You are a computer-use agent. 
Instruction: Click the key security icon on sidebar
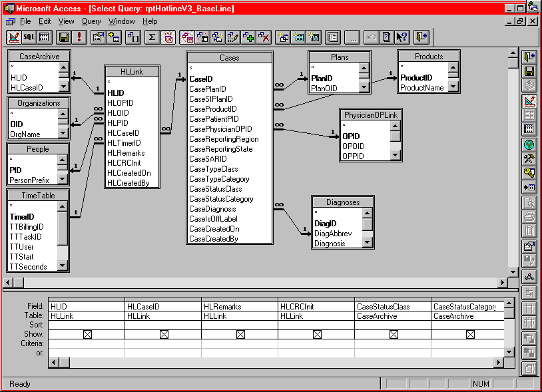pyautogui.click(x=529, y=172)
